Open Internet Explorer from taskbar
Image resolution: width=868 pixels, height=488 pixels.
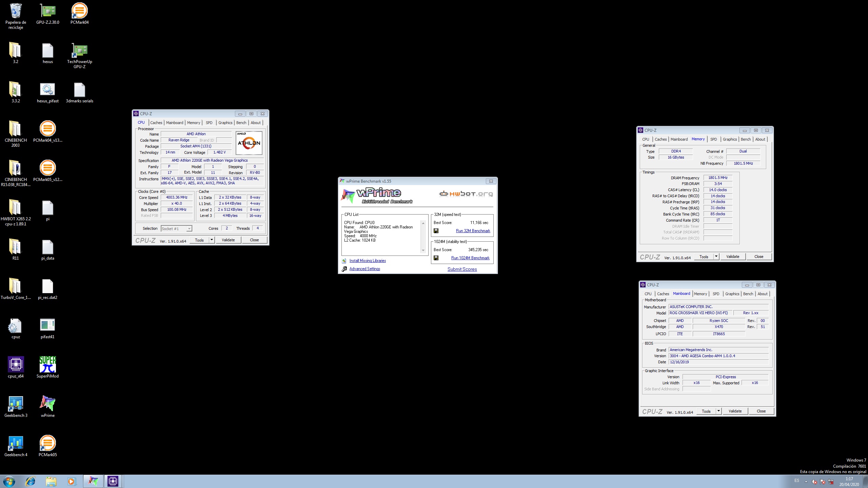[x=31, y=481]
